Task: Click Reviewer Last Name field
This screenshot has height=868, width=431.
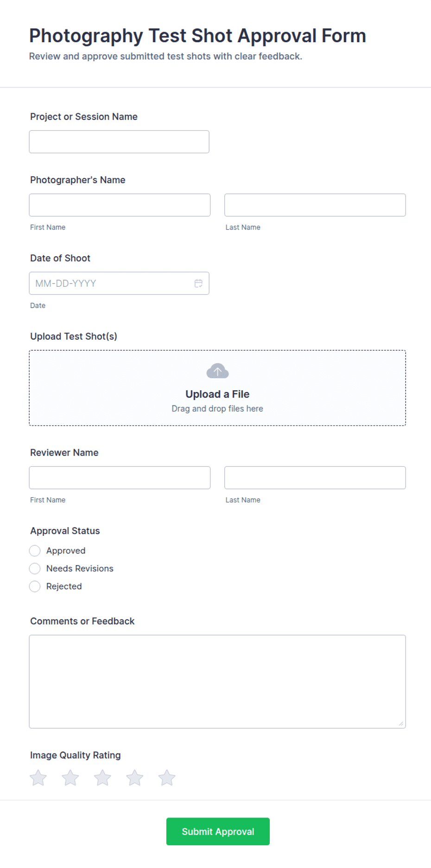Action: pyautogui.click(x=315, y=478)
